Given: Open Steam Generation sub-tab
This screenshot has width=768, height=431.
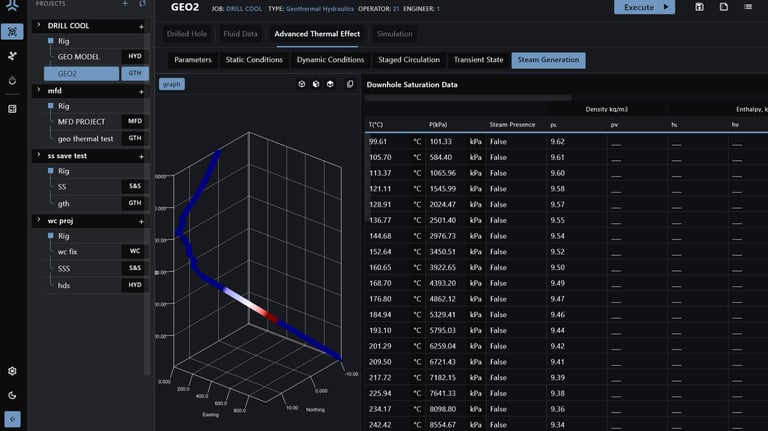Looking at the screenshot, I should tap(548, 60).
